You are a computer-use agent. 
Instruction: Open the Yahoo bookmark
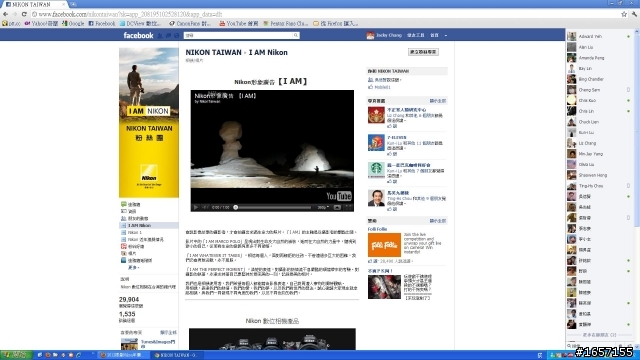pos(41,24)
